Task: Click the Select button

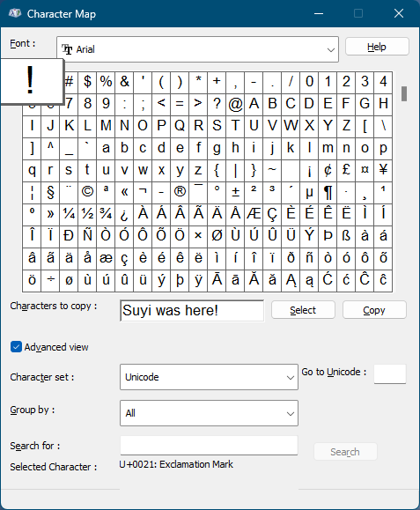Action: (303, 310)
